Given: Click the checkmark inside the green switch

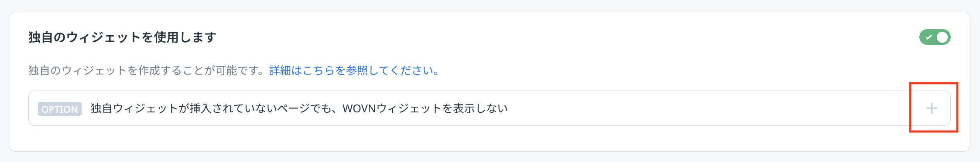Looking at the screenshot, I should click(929, 37).
